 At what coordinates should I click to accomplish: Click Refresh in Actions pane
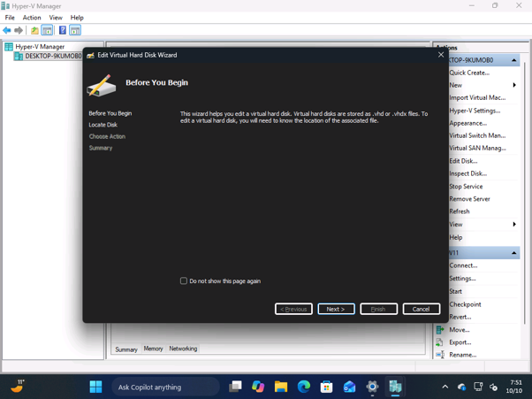pos(460,211)
